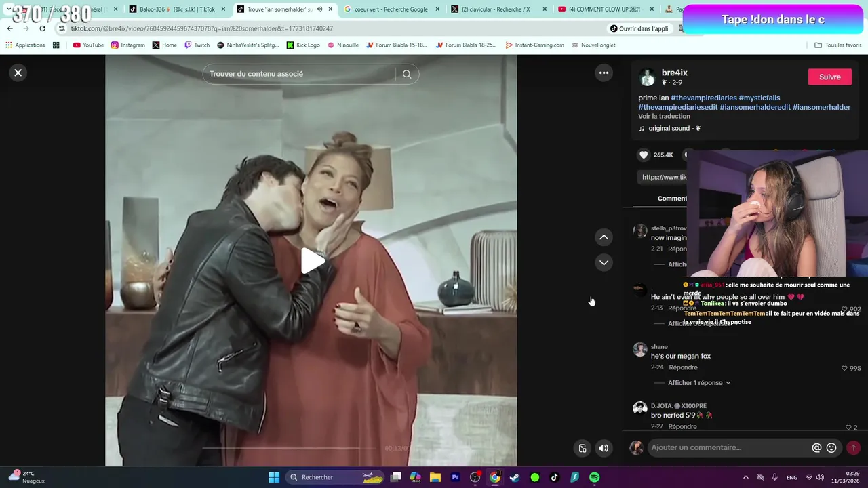The image size is (868, 488).
Task: Switch to 'coeur vert - Recherche Google' tab
Action: click(x=391, y=9)
